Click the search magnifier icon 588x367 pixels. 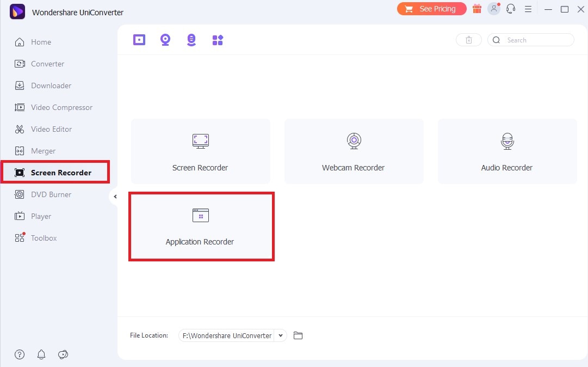(x=496, y=40)
